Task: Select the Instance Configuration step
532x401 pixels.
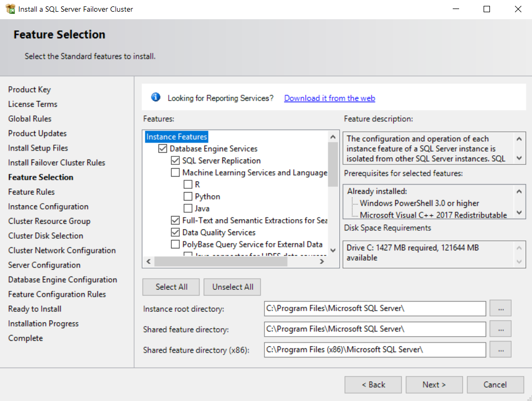Action: [x=48, y=206]
